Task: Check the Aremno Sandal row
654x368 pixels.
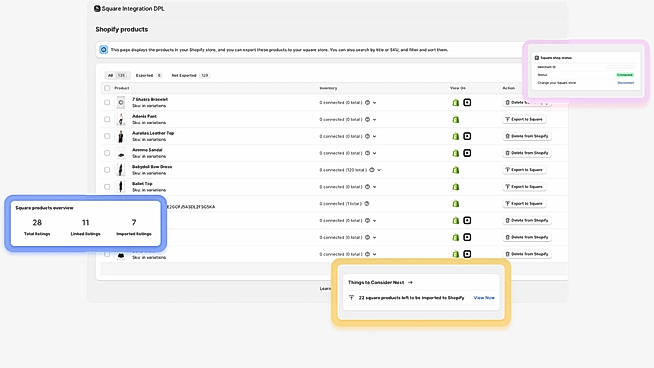Action: (x=107, y=153)
